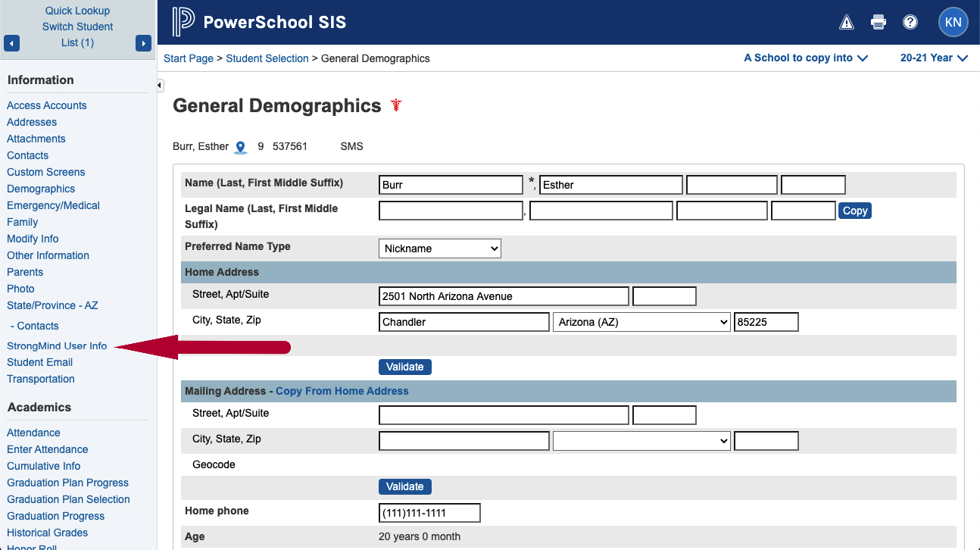Click Enter Attendance link
Screen dimensions: 980x550
click(48, 449)
